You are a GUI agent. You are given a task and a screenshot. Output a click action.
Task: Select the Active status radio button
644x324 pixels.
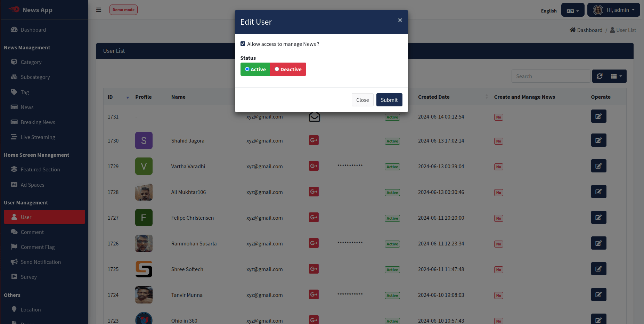click(x=247, y=69)
